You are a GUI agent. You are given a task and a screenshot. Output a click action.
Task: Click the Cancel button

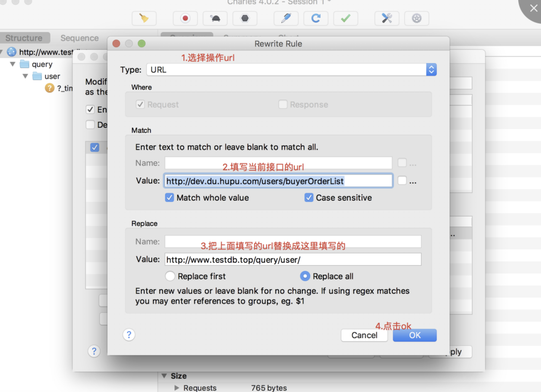(x=364, y=335)
